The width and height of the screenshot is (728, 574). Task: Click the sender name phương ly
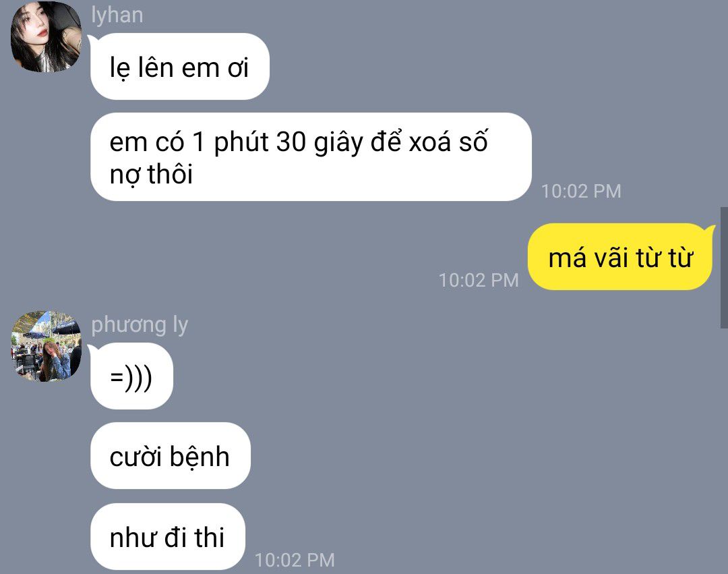(140, 324)
